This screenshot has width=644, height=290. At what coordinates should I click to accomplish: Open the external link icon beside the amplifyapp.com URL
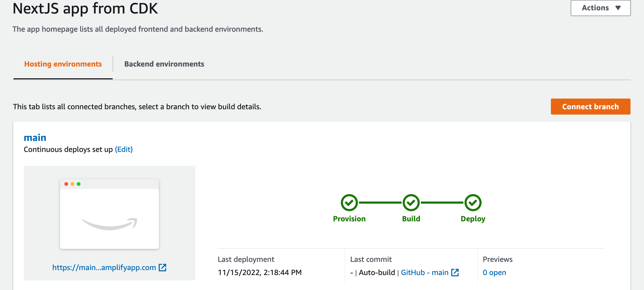click(x=162, y=268)
